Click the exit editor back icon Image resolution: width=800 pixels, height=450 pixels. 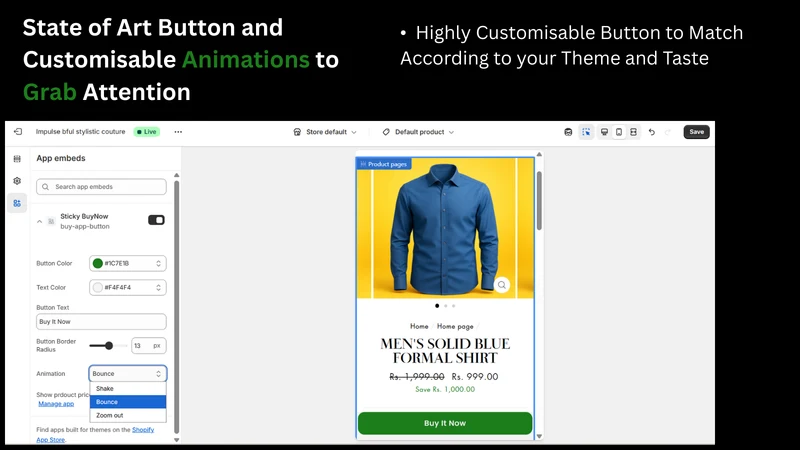pyautogui.click(x=18, y=132)
